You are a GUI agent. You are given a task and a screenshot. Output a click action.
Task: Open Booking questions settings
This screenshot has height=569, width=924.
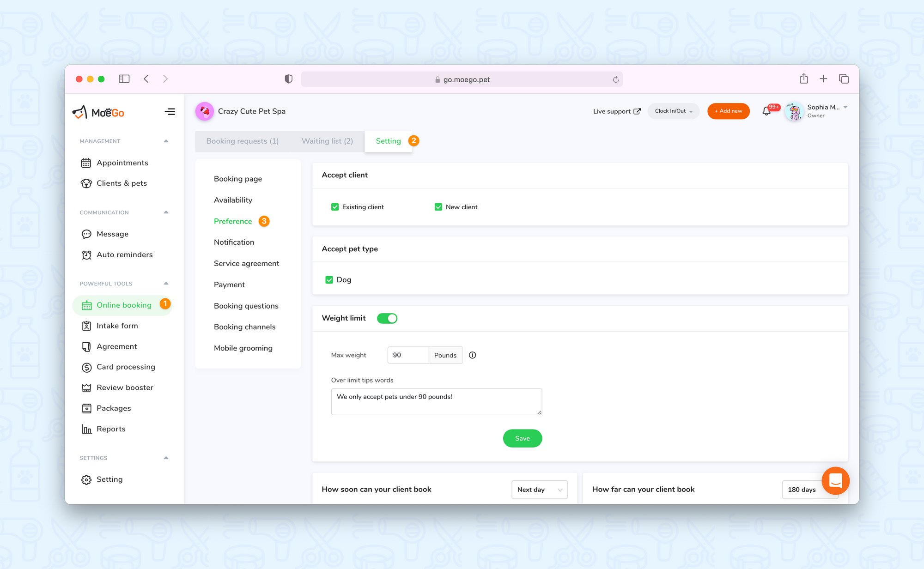coord(246,306)
